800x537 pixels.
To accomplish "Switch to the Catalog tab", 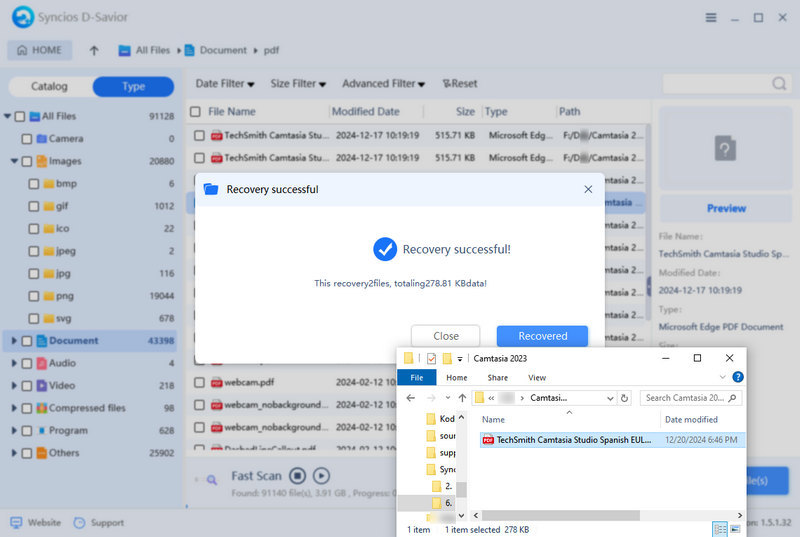I will (49, 87).
